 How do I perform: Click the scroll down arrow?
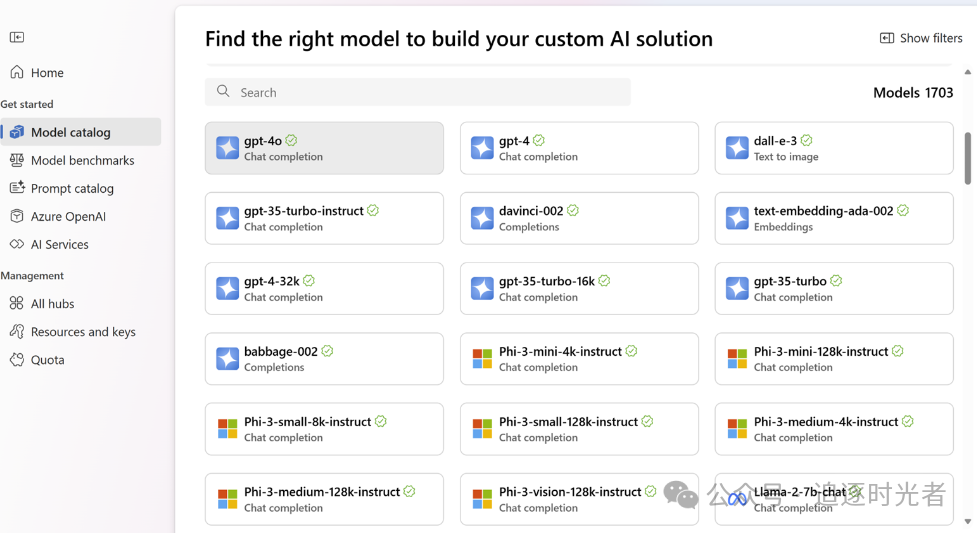pyautogui.click(x=967, y=522)
